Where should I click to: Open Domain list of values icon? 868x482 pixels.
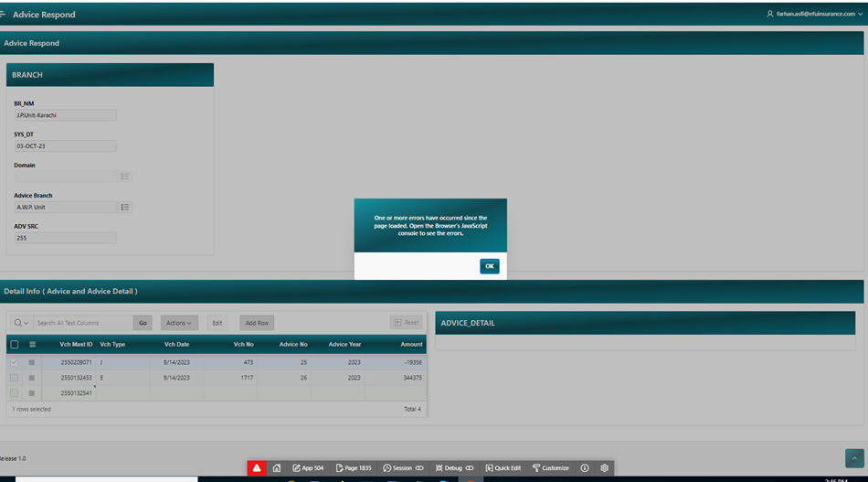pos(125,177)
